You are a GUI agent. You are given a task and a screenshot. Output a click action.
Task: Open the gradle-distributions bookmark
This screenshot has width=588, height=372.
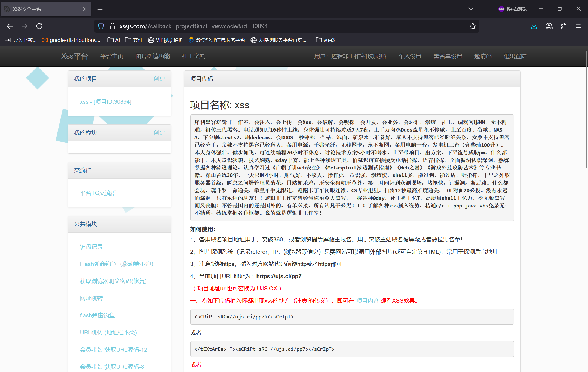click(x=71, y=40)
